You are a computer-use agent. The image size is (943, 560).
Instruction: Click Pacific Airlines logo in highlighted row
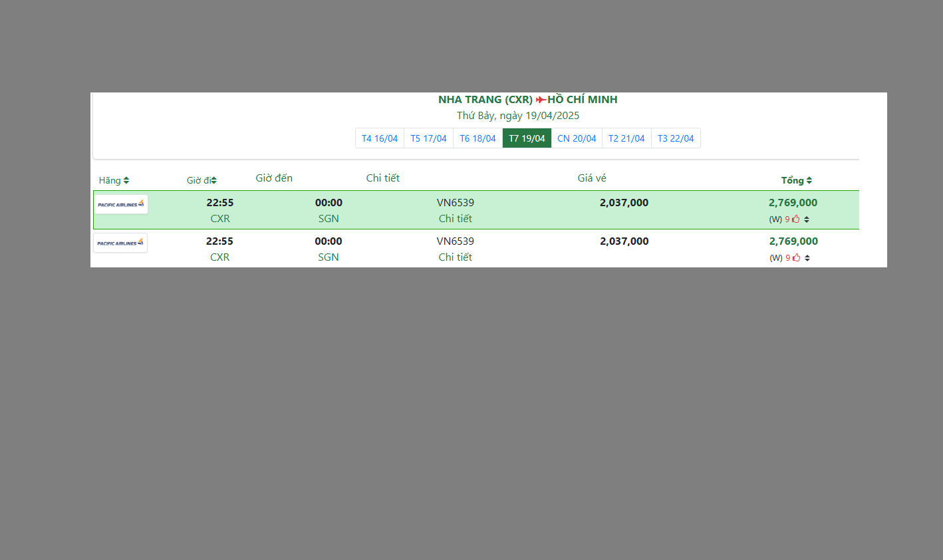(x=121, y=205)
